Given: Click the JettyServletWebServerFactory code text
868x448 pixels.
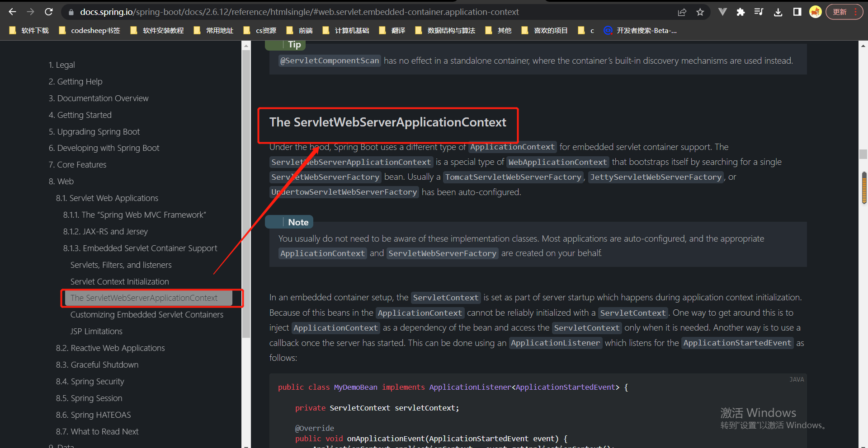Looking at the screenshot, I should [x=656, y=177].
